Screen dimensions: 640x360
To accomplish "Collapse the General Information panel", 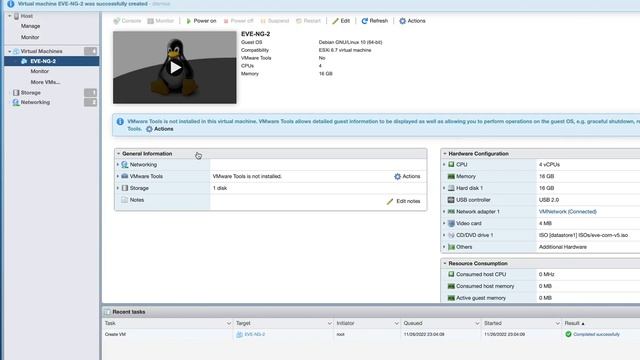I will pyautogui.click(x=118, y=154).
